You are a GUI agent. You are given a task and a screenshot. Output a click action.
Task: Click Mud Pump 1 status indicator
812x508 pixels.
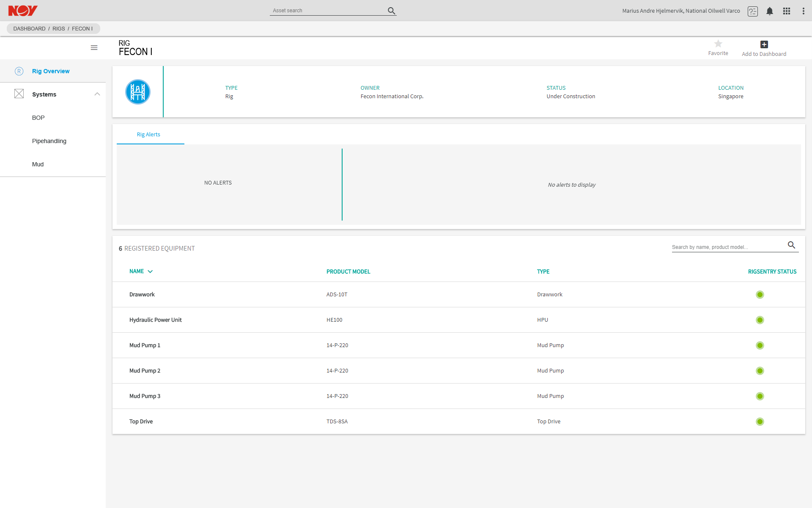click(x=760, y=345)
